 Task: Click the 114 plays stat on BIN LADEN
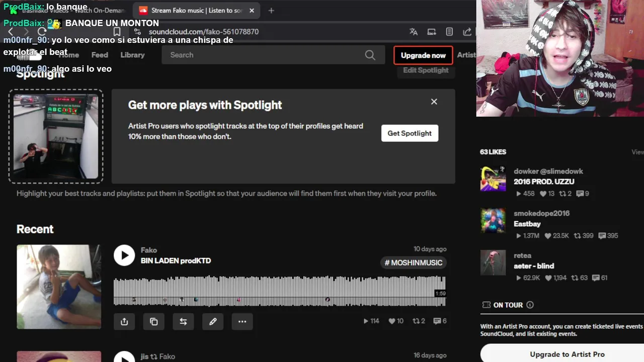[371, 321]
